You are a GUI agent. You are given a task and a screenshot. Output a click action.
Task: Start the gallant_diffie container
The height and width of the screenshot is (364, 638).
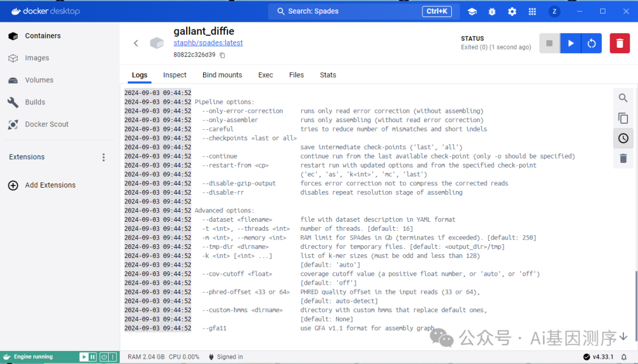(x=570, y=43)
